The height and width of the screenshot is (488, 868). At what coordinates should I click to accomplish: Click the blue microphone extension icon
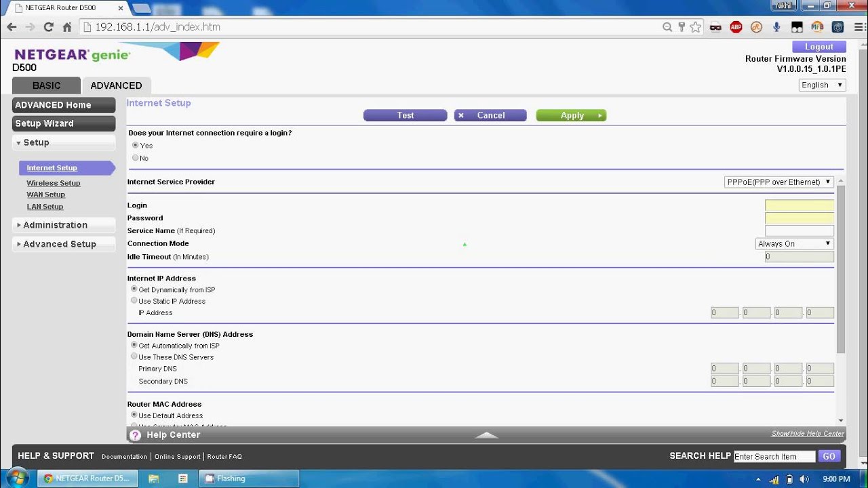pos(776,27)
